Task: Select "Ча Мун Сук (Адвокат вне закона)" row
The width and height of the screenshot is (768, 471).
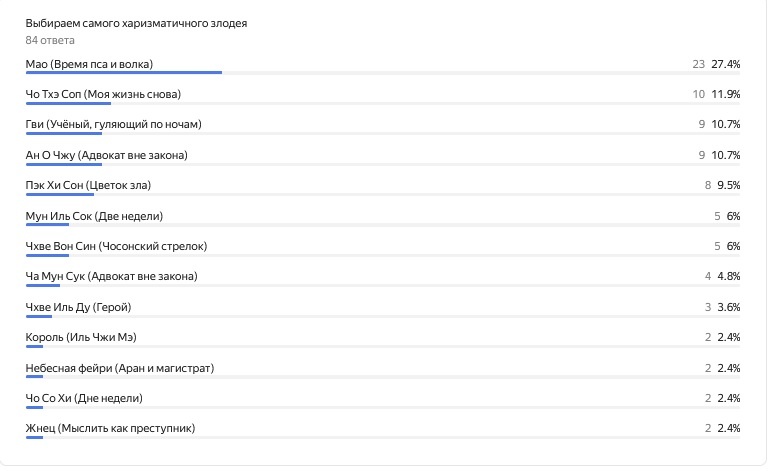Action: 111,276
